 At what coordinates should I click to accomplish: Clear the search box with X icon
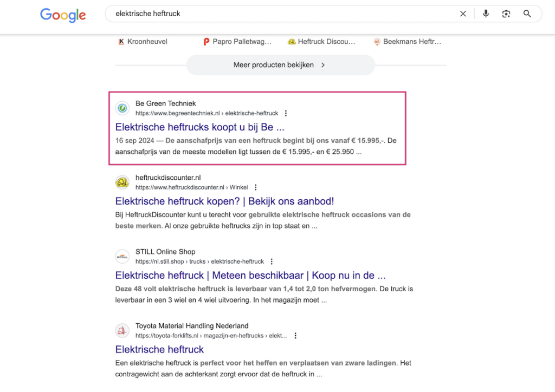[x=463, y=14]
